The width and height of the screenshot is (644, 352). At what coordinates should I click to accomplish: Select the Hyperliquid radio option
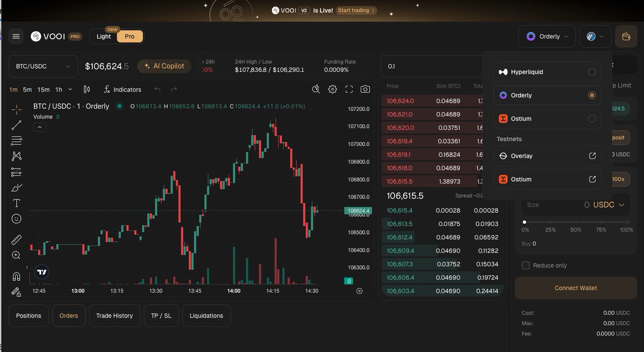point(592,72)
